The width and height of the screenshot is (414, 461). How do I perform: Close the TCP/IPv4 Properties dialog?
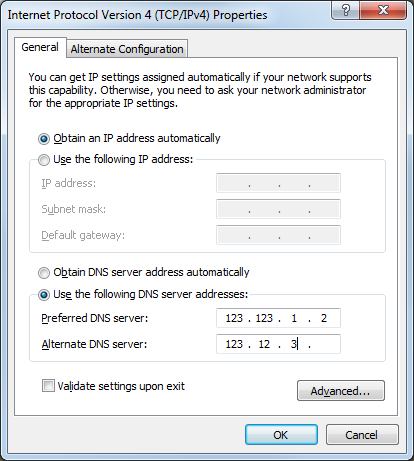click(x=383, y=10)
